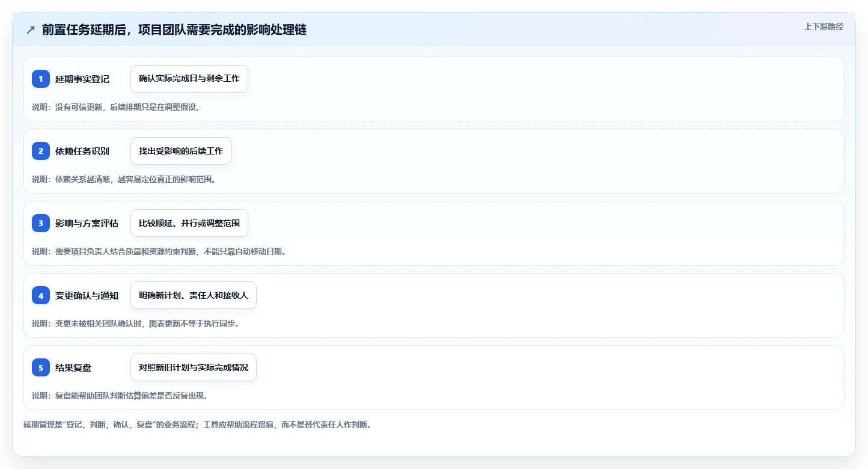The width and height of the screenshot is (868, 469).
Task: Select the 延期事实登记 step title
Action: pos(82,79)
